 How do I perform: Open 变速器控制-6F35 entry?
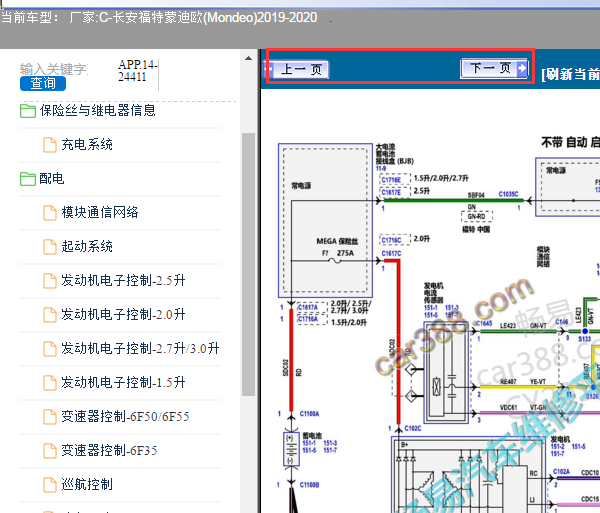[109, 451]
